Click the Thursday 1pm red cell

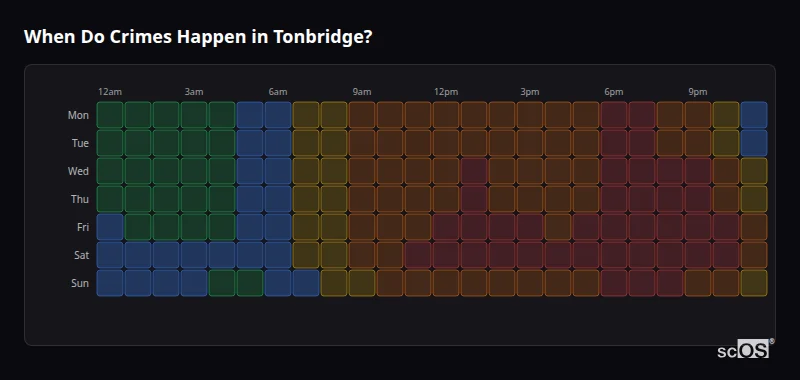click(x=474, y=199)
